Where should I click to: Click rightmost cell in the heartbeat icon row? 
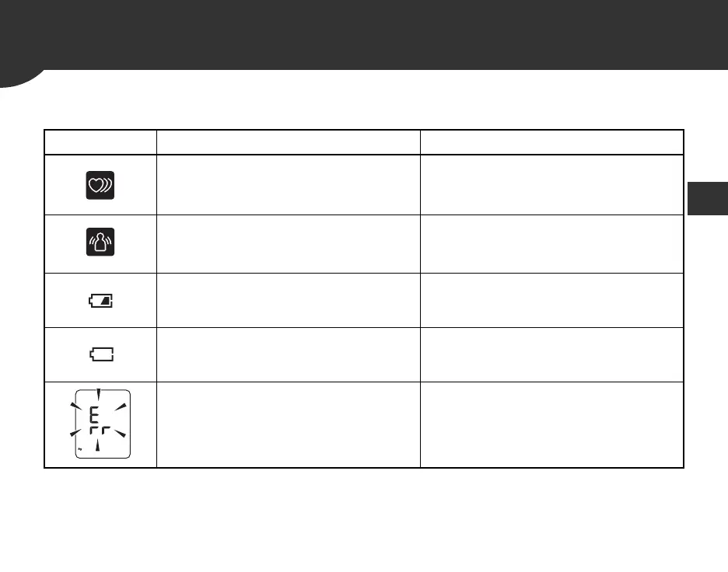[551, 185]
